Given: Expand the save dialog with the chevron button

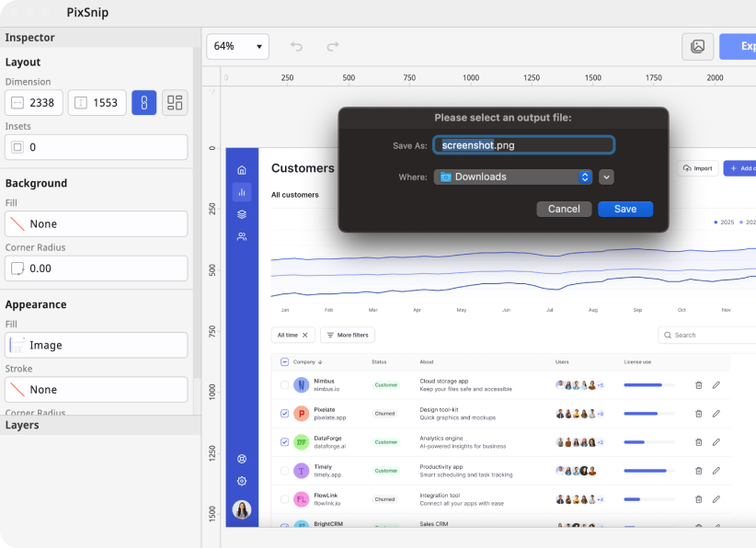Looking at the screenshot, I should [x=606, y=177].
